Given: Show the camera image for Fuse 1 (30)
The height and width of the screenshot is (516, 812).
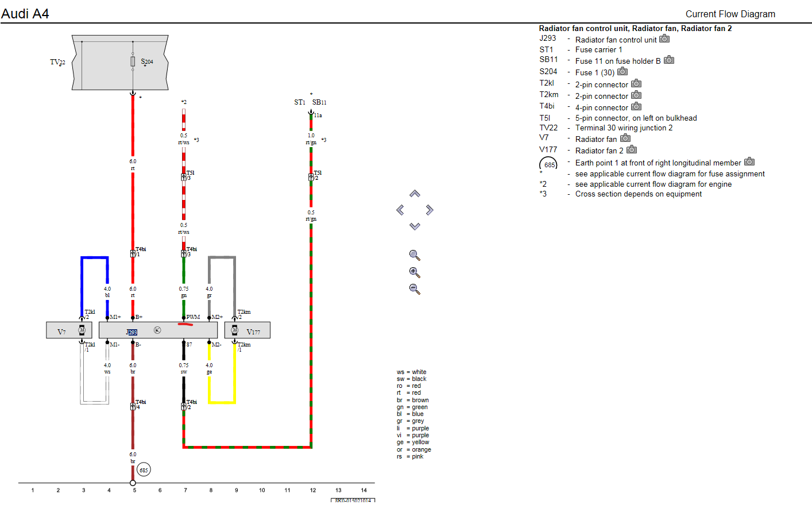Looking at the screenshot, I should click(x=622, y=72).
